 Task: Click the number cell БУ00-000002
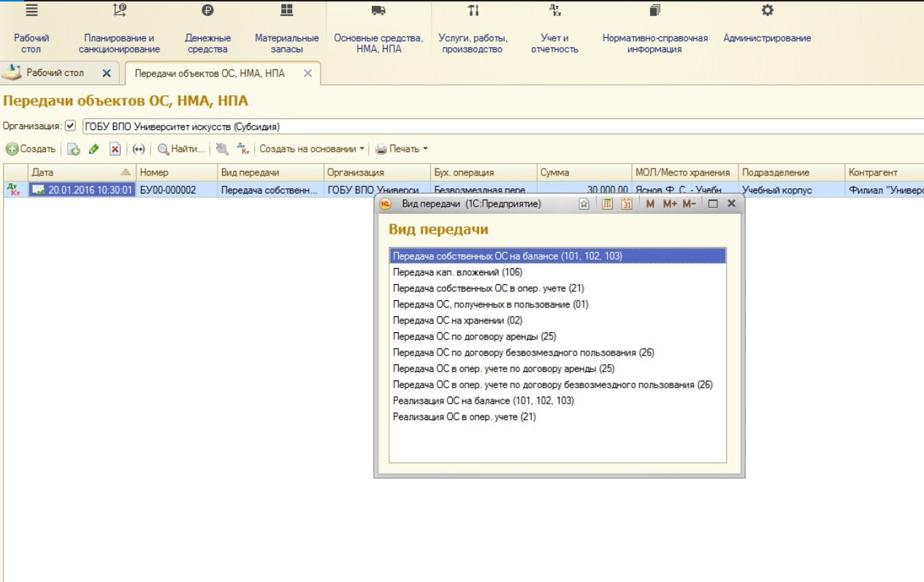(177, 190)
